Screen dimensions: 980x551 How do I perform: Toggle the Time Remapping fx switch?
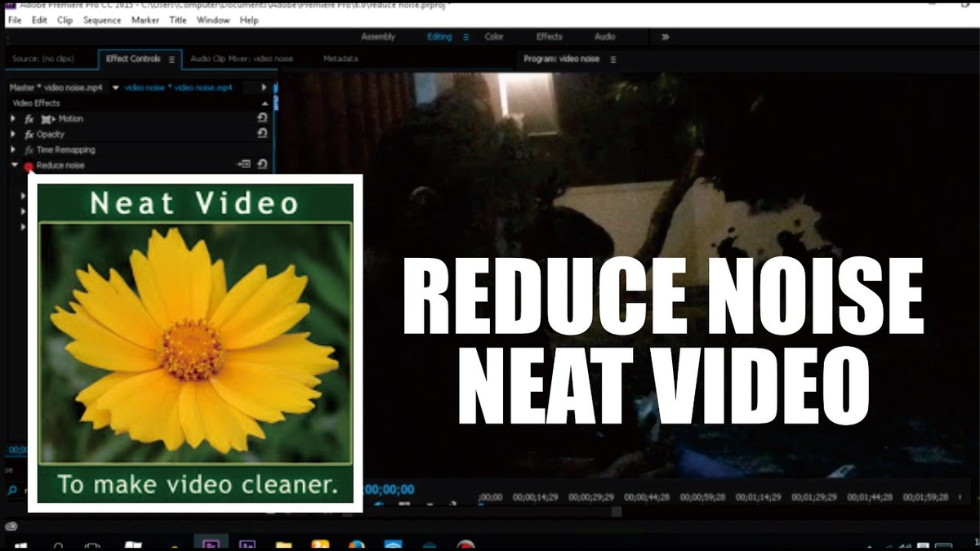coord(29,150)
